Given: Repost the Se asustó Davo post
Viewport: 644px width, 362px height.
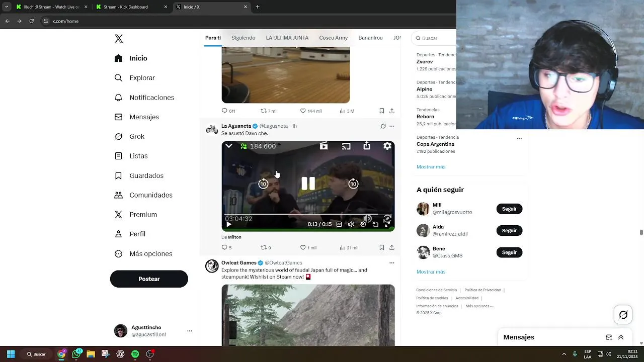Looking at the screenshot, I should click(266, 247).
